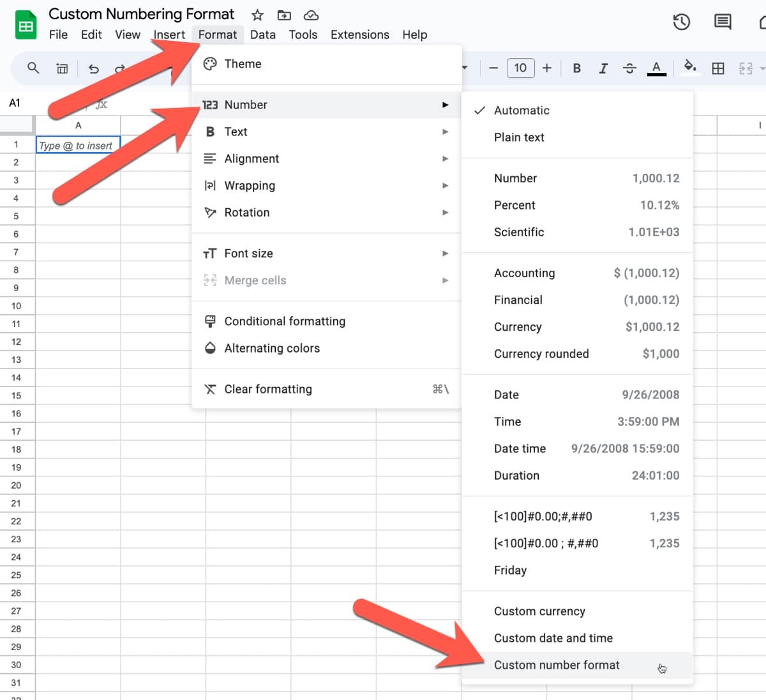Move the document to a folder
The width and height of the screenshot is (766, 700).
point(283,15)
